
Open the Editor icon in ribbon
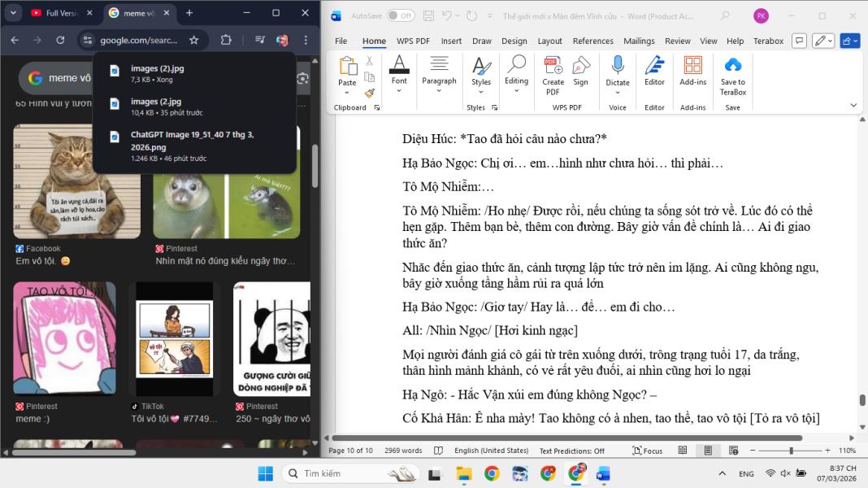coord(654,65)
